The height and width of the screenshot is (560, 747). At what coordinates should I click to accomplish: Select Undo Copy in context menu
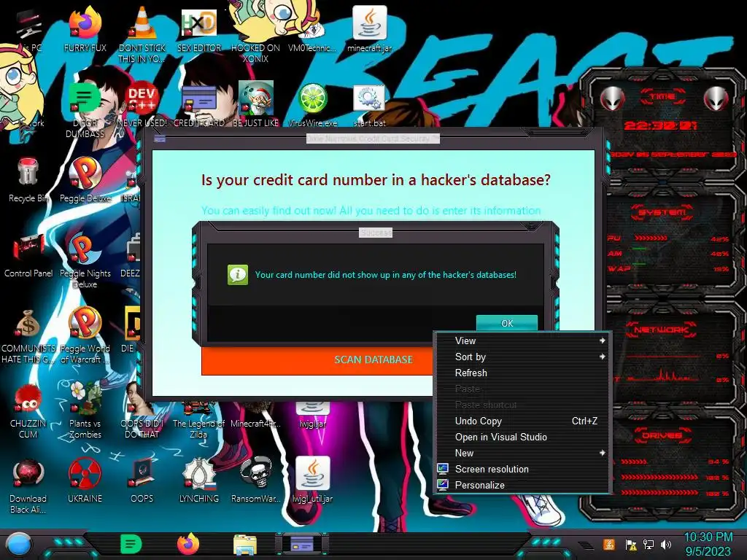[x=523, y=421]
